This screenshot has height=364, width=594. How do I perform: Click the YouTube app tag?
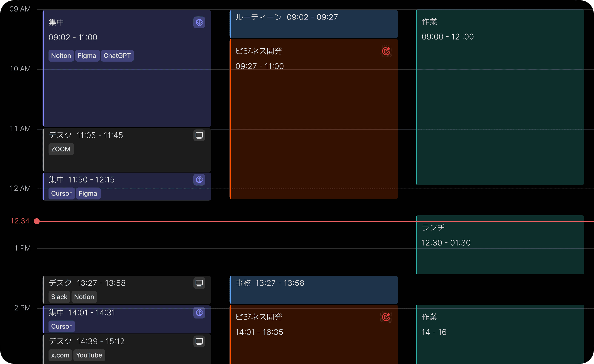click(x=89, y=355)
